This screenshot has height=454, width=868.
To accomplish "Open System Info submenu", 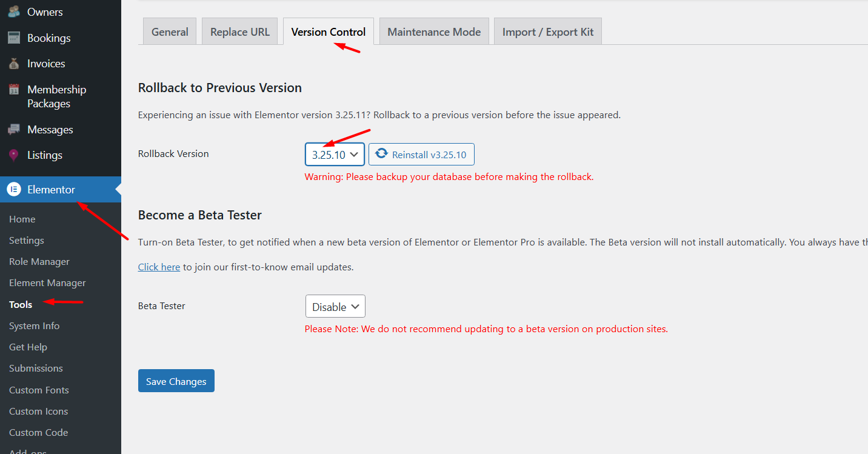I will click(x=35, y=325).
